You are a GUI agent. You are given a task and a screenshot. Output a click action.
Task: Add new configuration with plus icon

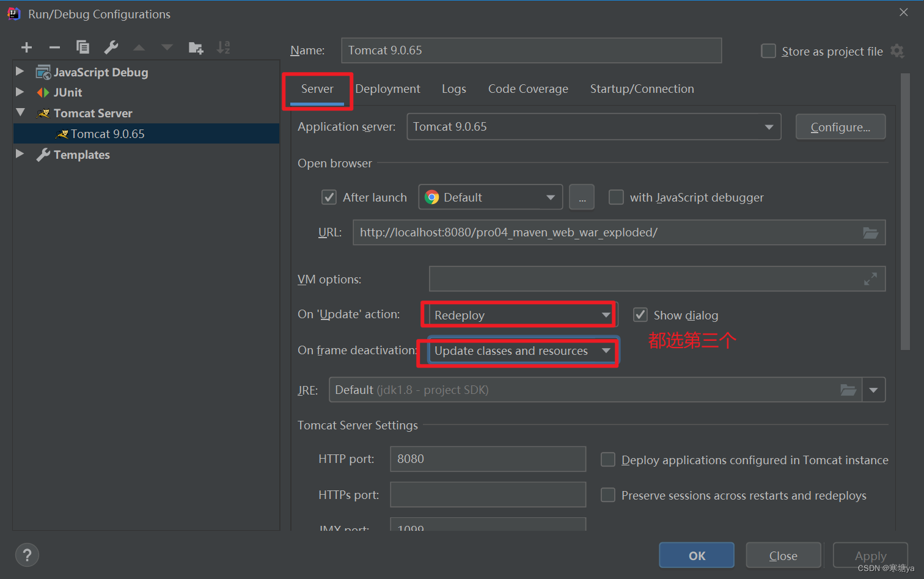(26, 48)
